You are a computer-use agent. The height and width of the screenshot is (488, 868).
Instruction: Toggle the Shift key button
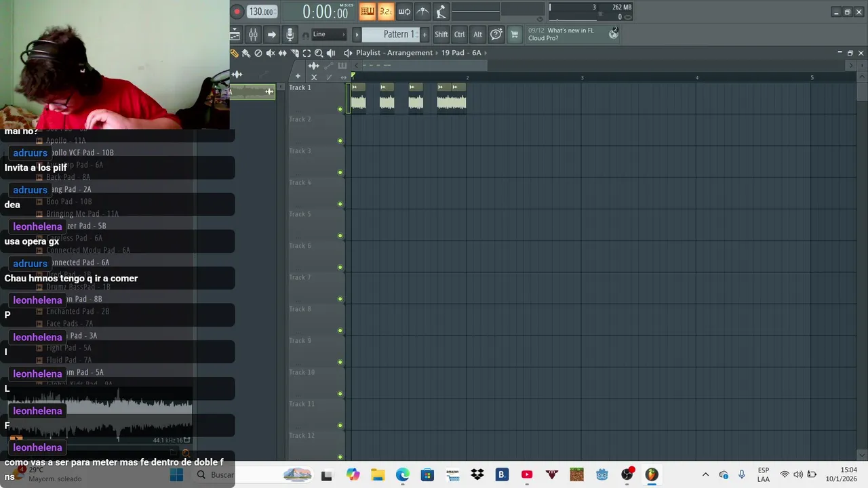(441, 35)
